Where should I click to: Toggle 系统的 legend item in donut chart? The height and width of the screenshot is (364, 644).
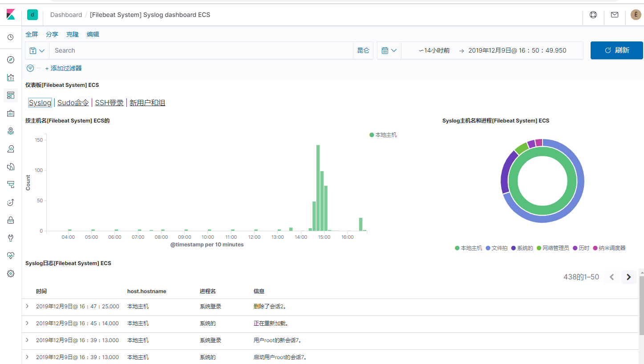click(x=522, y=248)
